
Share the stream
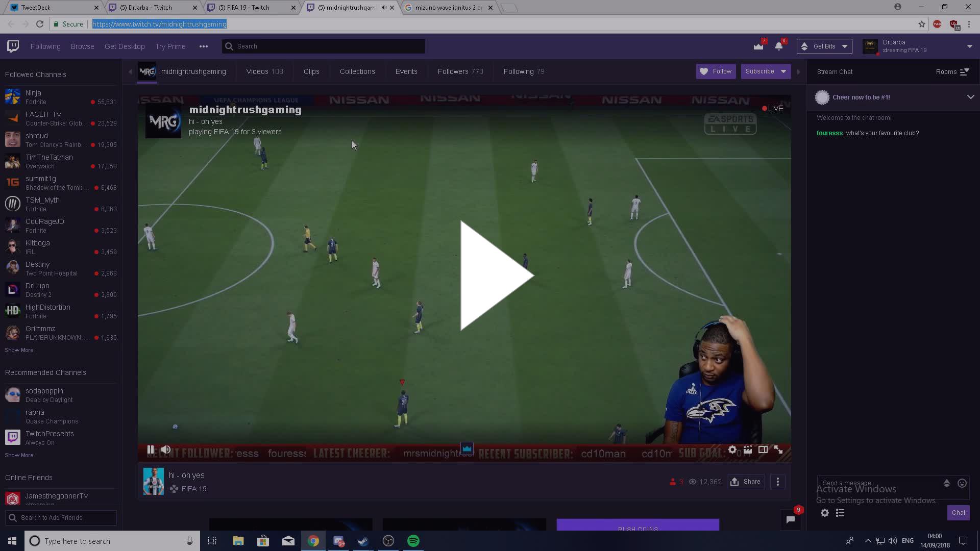[x=746, y=482]
